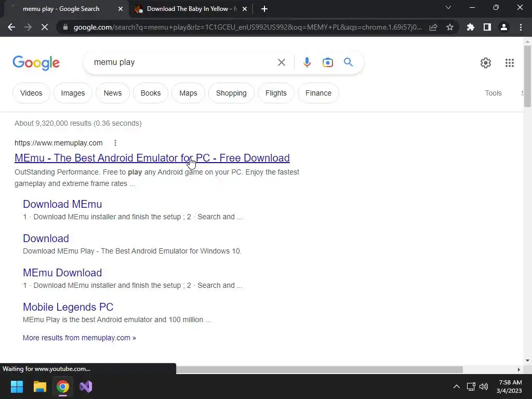Filter results by Shopping
This screenshot has width=532, height=399.
(231, 93)
